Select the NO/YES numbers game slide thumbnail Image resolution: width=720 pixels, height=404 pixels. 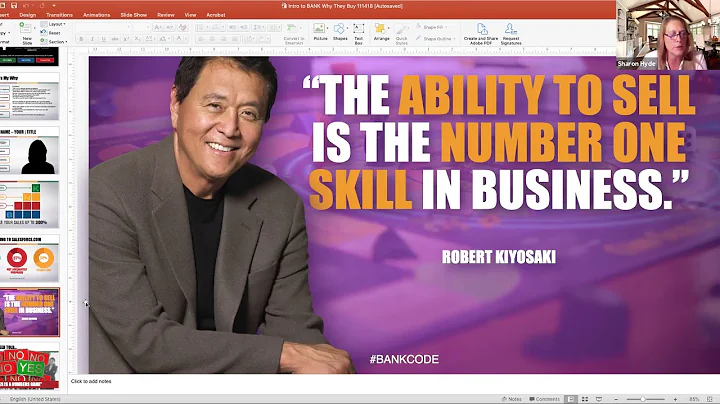(29, 365)
